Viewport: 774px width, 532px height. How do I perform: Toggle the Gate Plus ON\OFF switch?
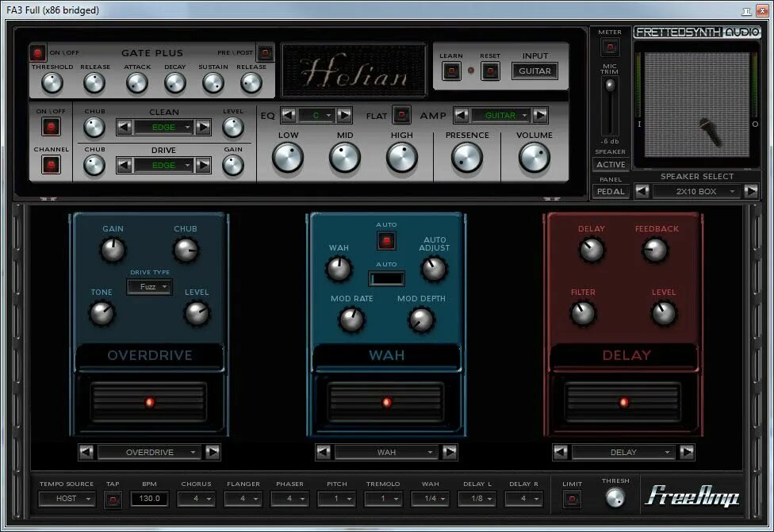pyautogui.click(x=37, y=53)
